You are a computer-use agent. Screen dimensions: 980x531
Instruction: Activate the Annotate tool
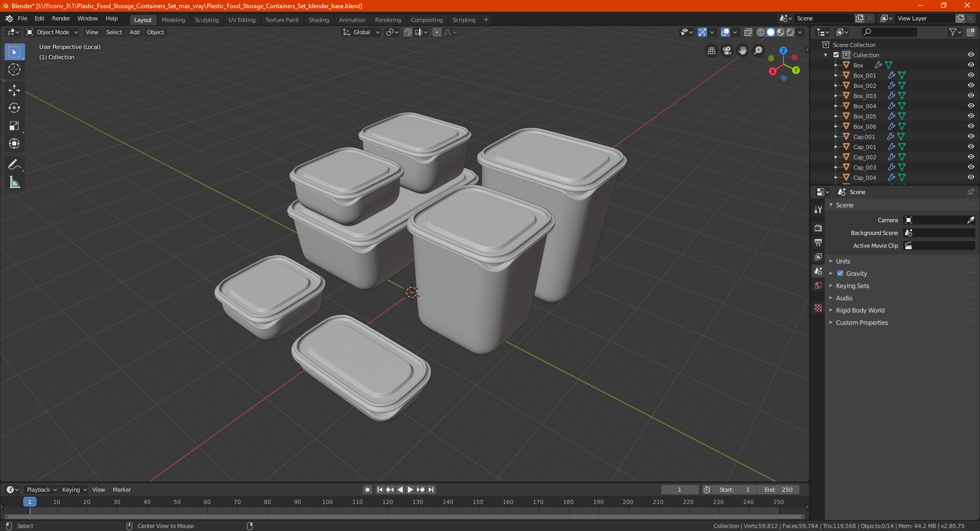14,164
